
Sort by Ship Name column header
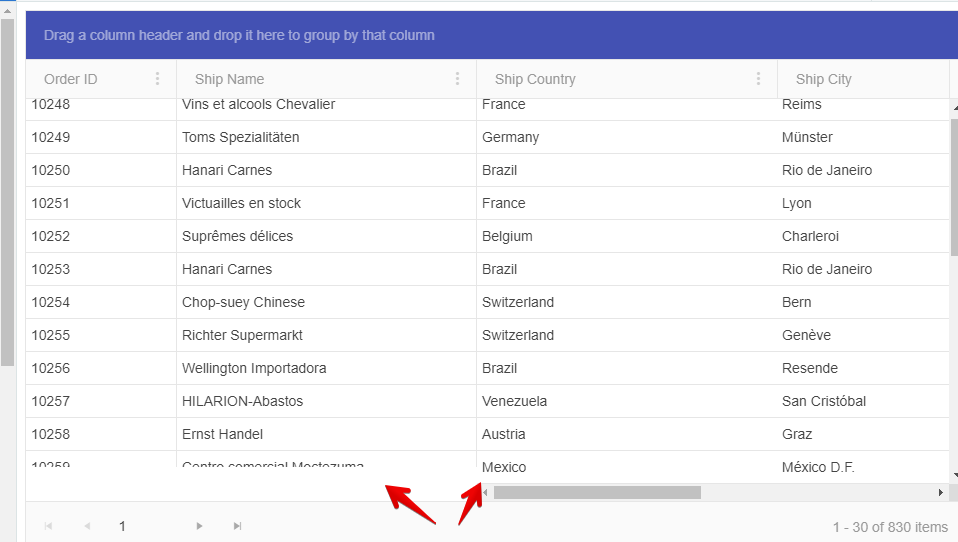click(x=230, y=79)
